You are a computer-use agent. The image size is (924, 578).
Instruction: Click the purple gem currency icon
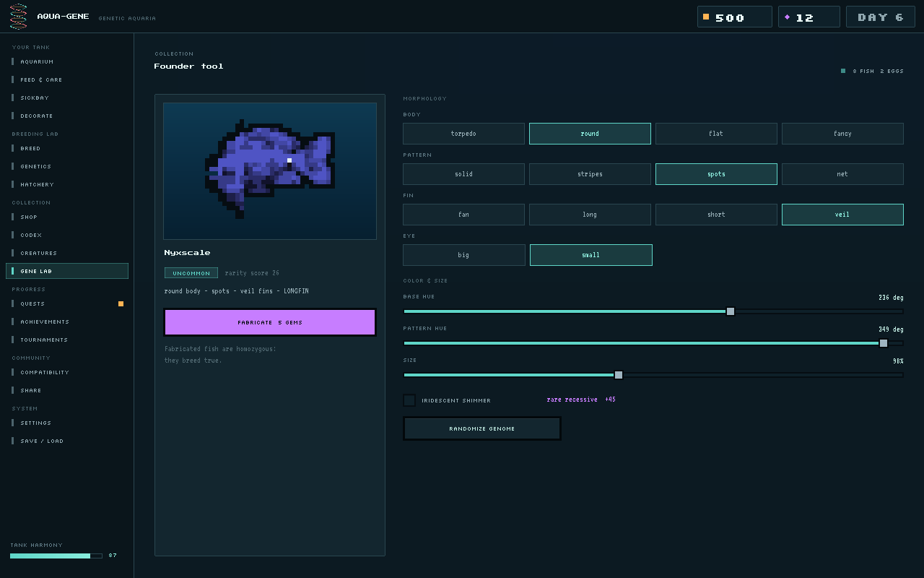(x=787, y=17)
